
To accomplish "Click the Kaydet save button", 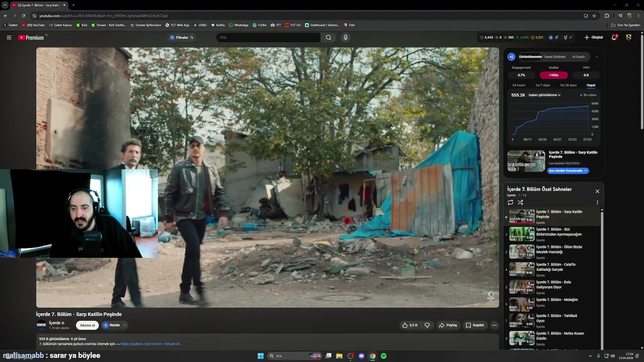I will click(474, 325).
